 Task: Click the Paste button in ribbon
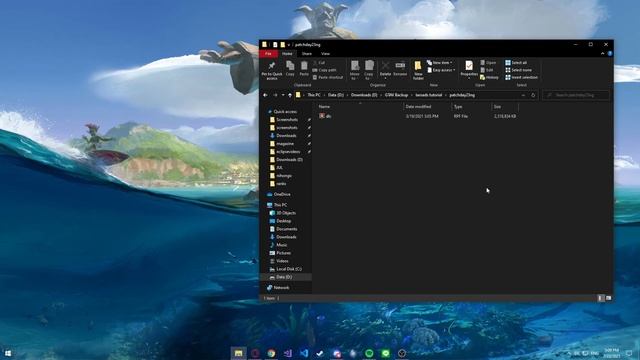coord(304,69)
